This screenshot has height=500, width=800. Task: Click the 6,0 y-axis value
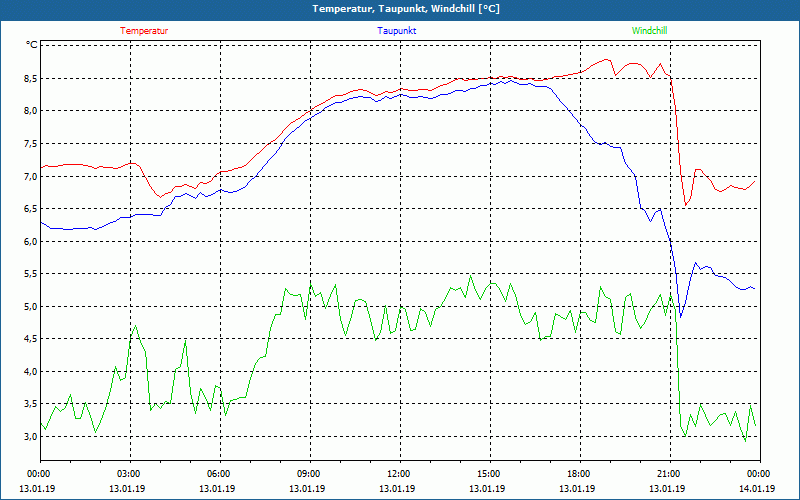pyautogui.click(x=31, y=241)
